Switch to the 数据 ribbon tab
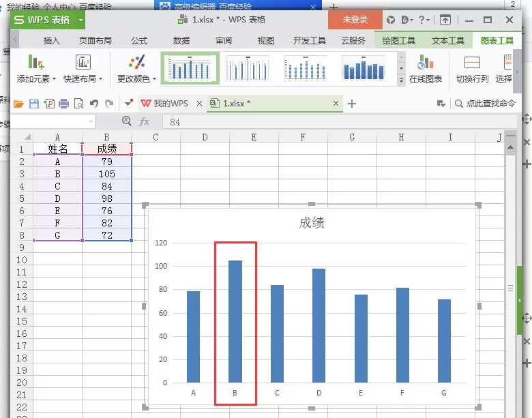Image resolution: width=532 pixels, height=418 pixels. (x=181, y=41)
